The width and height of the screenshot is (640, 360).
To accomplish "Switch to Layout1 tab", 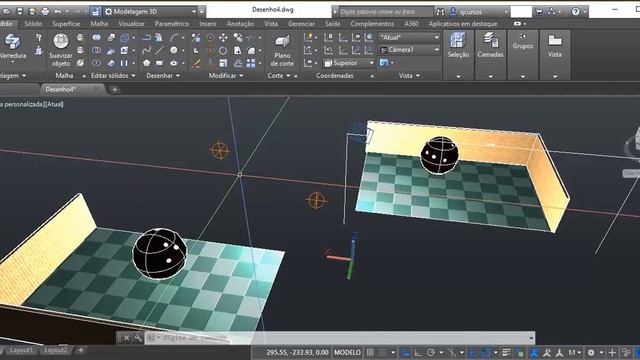I will click(20, 350).
